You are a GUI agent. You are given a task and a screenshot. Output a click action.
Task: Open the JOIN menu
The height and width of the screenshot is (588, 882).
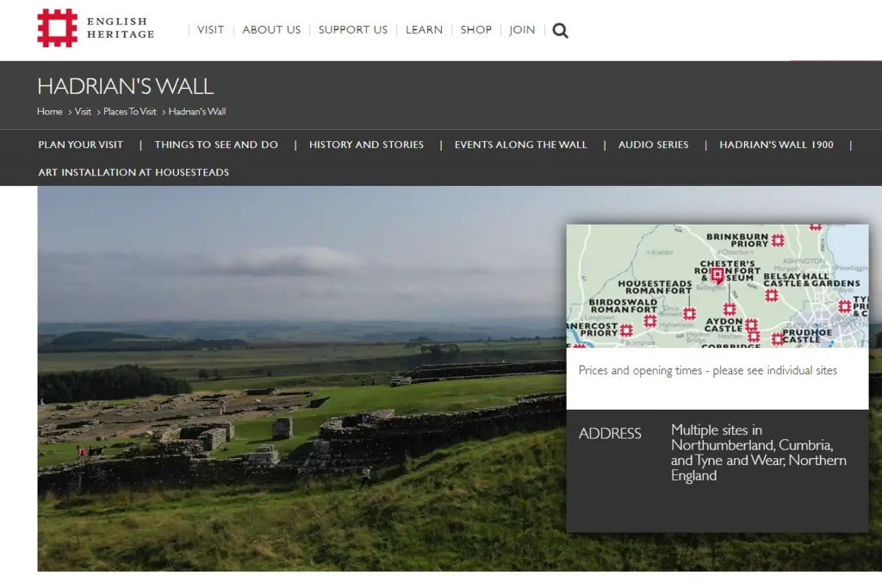tap(522, 30)
